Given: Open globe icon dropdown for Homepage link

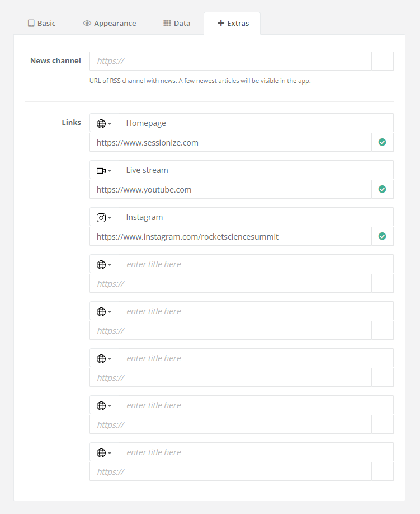Looking at the screenshot, I should (x=104, y=123).
